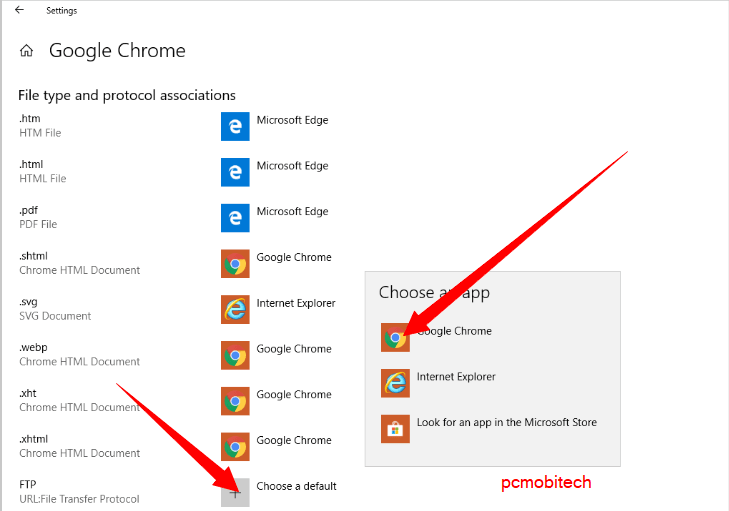Click the Chrome icon for .xht
Viewport: 729px width, 511px height.
coord(235,401)
